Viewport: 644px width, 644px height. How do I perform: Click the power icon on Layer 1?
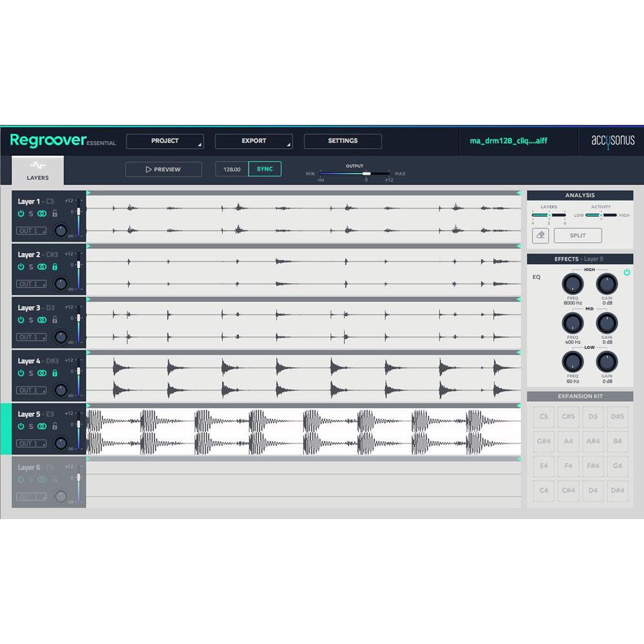click(x=21, y=213)
